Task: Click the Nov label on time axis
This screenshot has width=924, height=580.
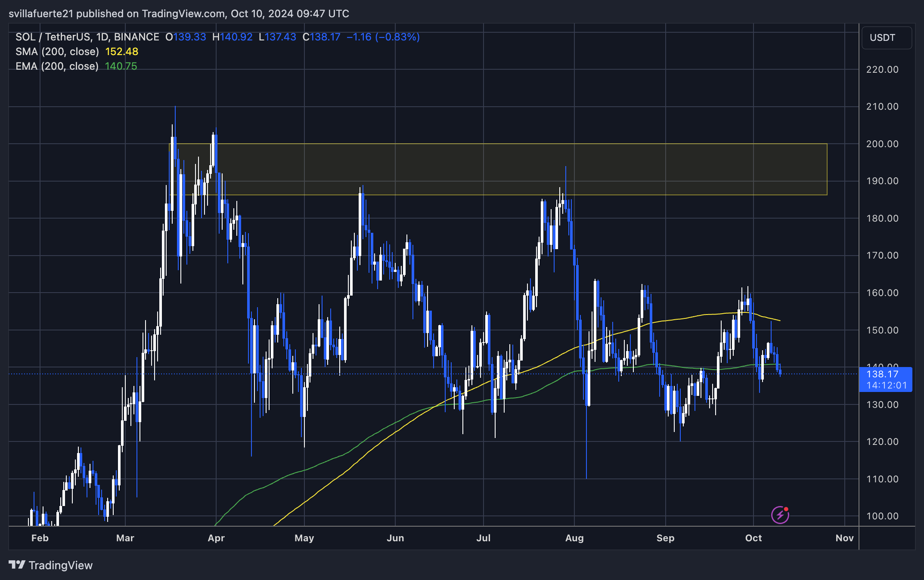Action: (x=844, y=538)
